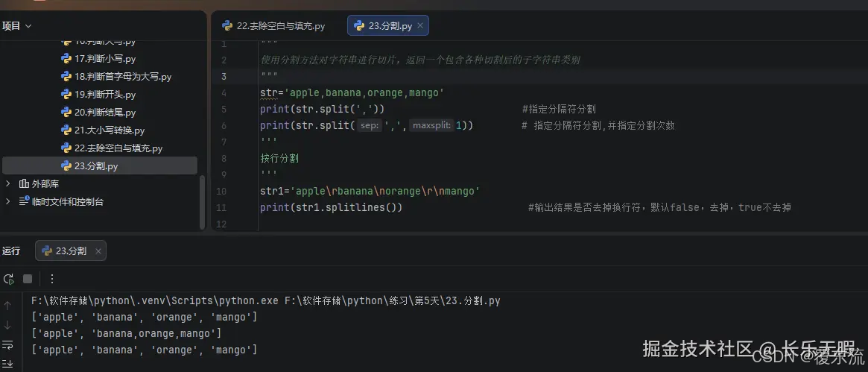Click the Python icon of 19.判断开头.py

pos(66,95)
